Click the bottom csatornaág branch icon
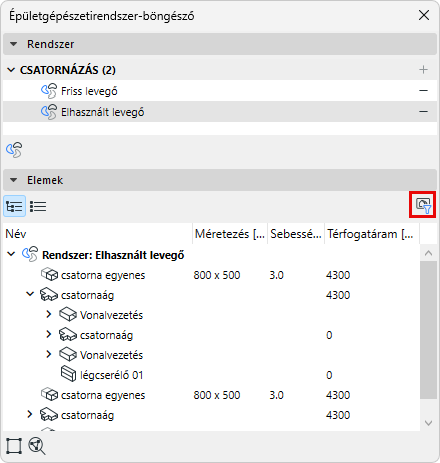The height and width of the screenshot is (463, 440). tap(49, 415)
